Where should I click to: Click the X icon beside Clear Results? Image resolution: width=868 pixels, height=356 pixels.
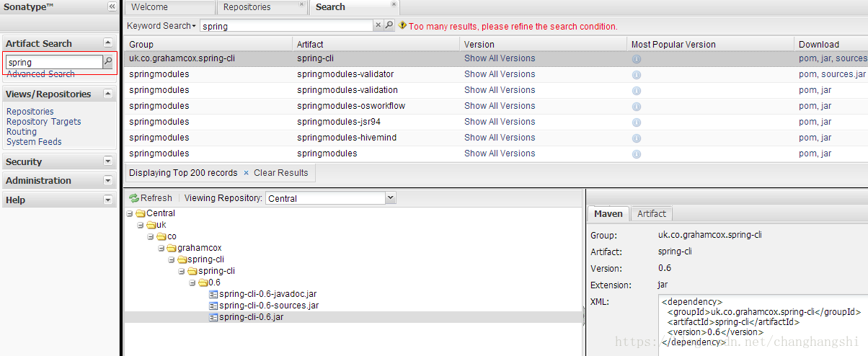[x=246, y=173]
